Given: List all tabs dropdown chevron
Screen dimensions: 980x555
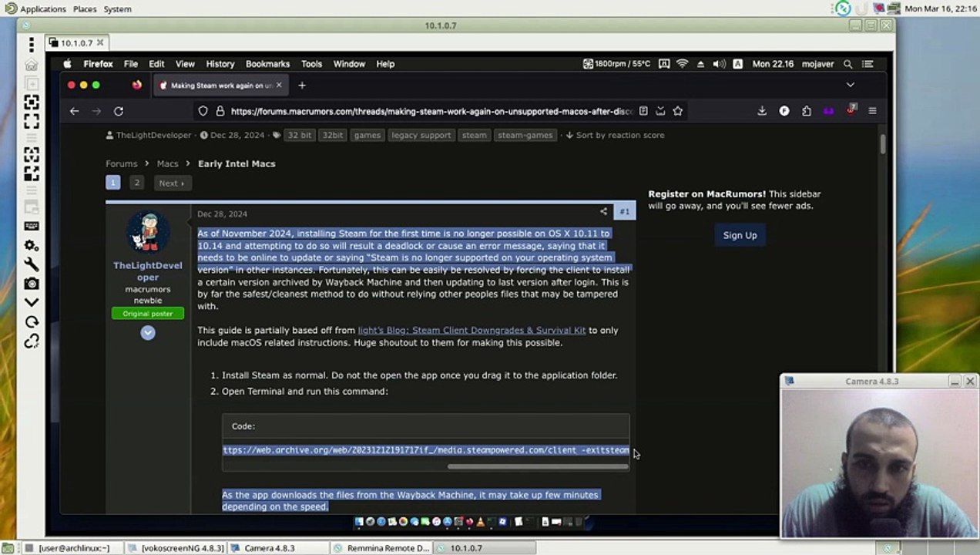Looking at the screenshot, I should click(851, 85).
